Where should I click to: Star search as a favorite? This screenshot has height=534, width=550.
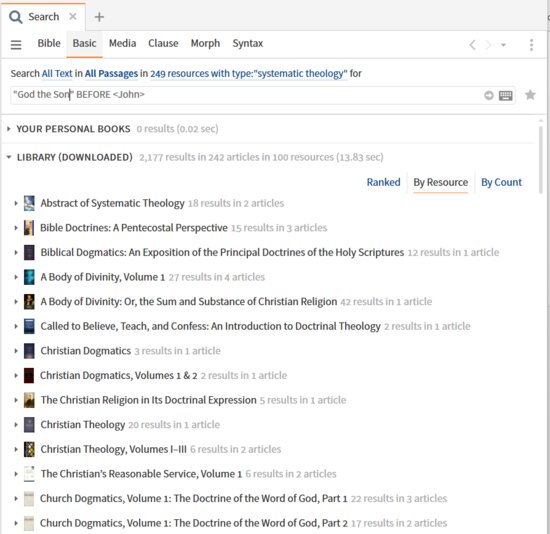(x=530, y=95)
